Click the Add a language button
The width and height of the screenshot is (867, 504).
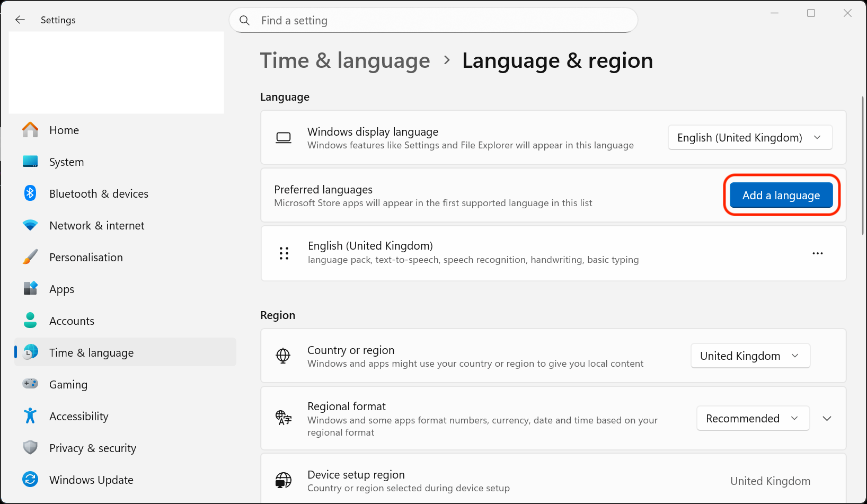click(x=781, y=195)
